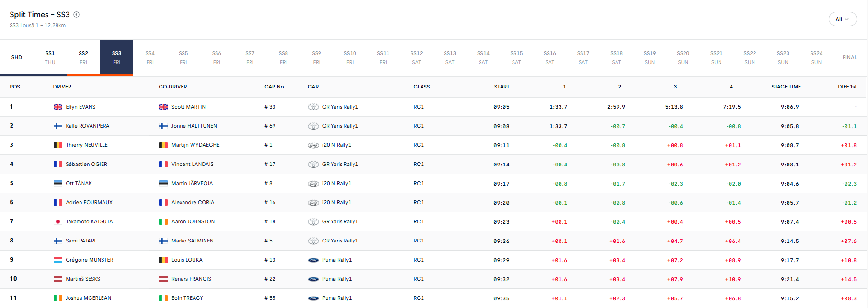Click the Ireland flag next to Joshua MCERLEAN
The height and width of the screenshot is (308, 868).
[58, 298]
